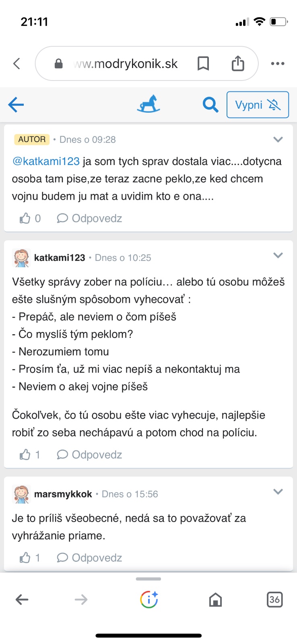Like katkami123's comment
The image size is (297, 644).
click(x=25, y=455)
